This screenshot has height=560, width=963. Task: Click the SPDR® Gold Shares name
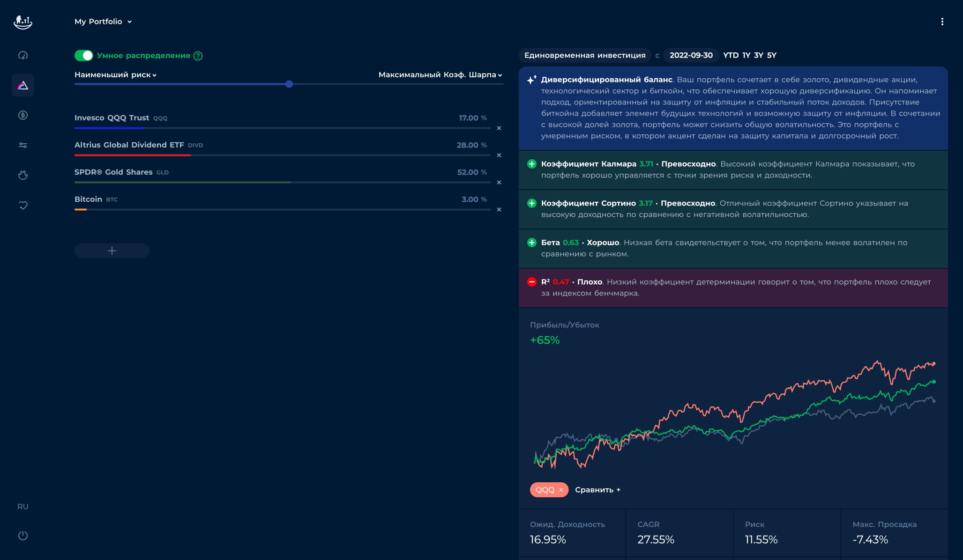coord(113,172)
